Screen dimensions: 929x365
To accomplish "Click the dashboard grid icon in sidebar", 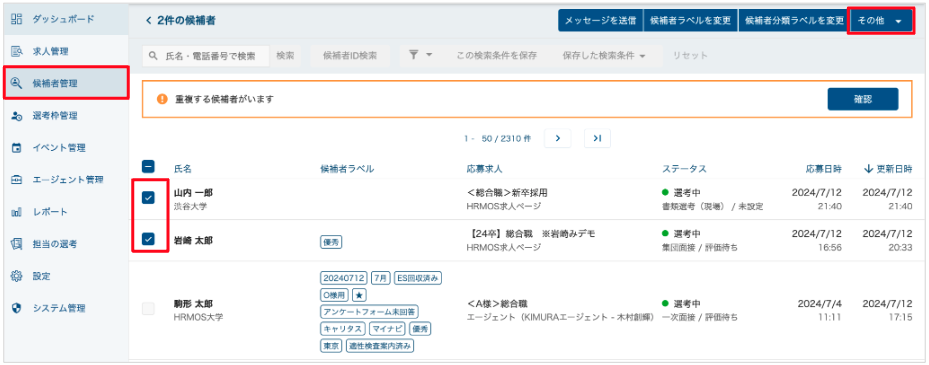I will click(x=17, y=19).
